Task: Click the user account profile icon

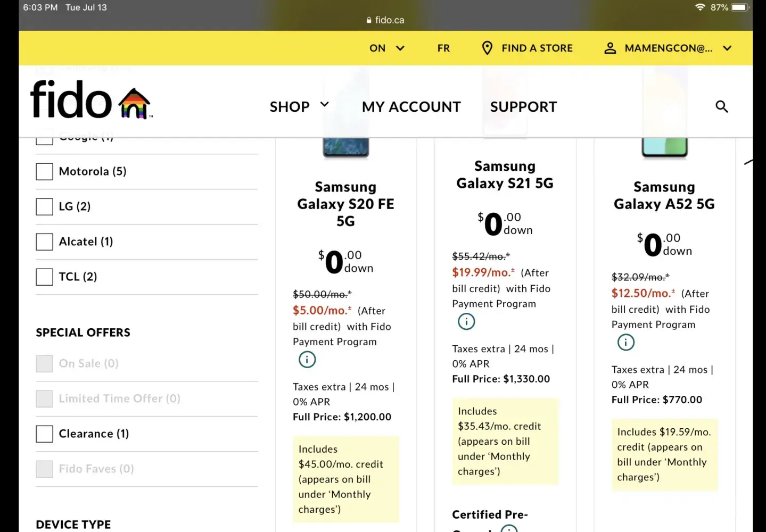Action: coord(610,48)
